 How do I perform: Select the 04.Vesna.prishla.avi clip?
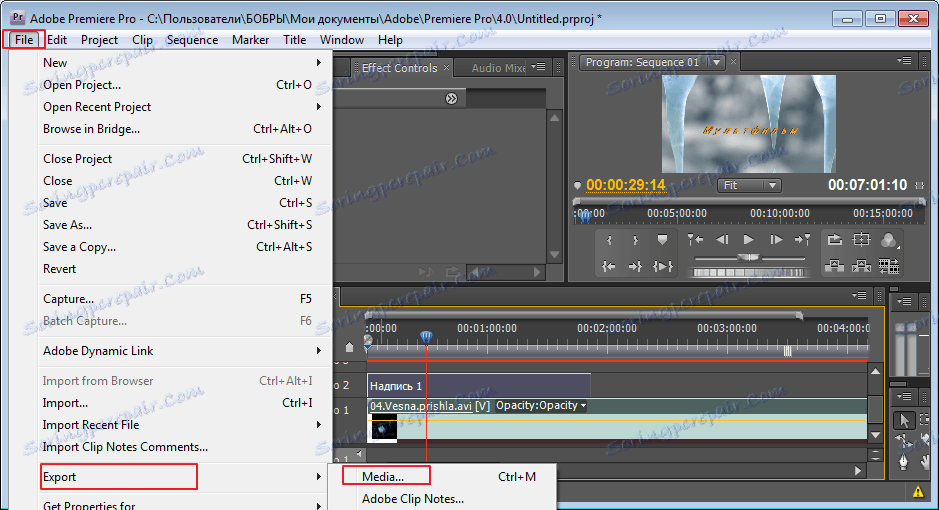tap(617, 420)
